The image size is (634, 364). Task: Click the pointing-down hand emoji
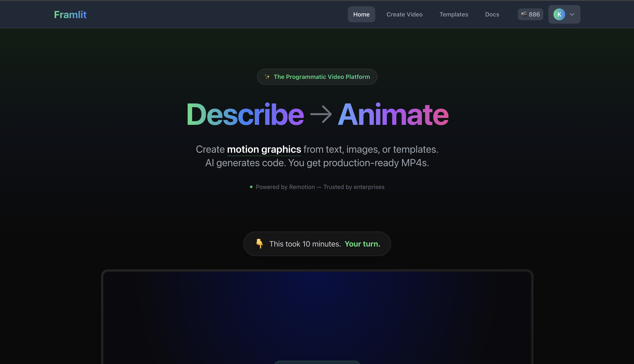click(x=259, y=244)
